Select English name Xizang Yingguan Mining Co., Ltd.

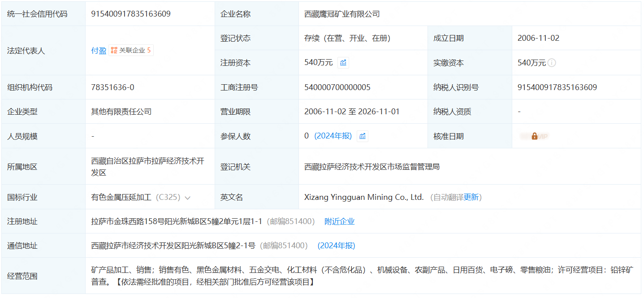coord(364,197)
